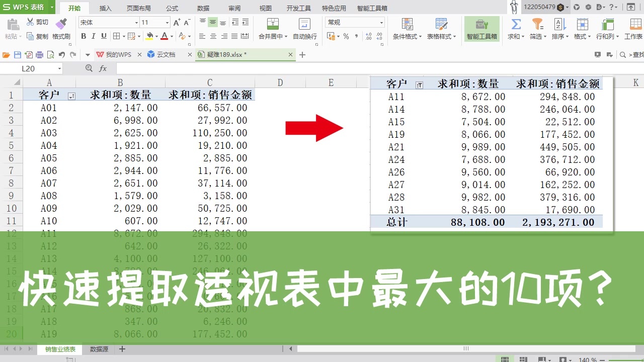Image resolution: width=644 pixels, height=362 pixels.
Task: Switch to the 审阅 (Review) ribbon tab
Action: pos(234,8)
